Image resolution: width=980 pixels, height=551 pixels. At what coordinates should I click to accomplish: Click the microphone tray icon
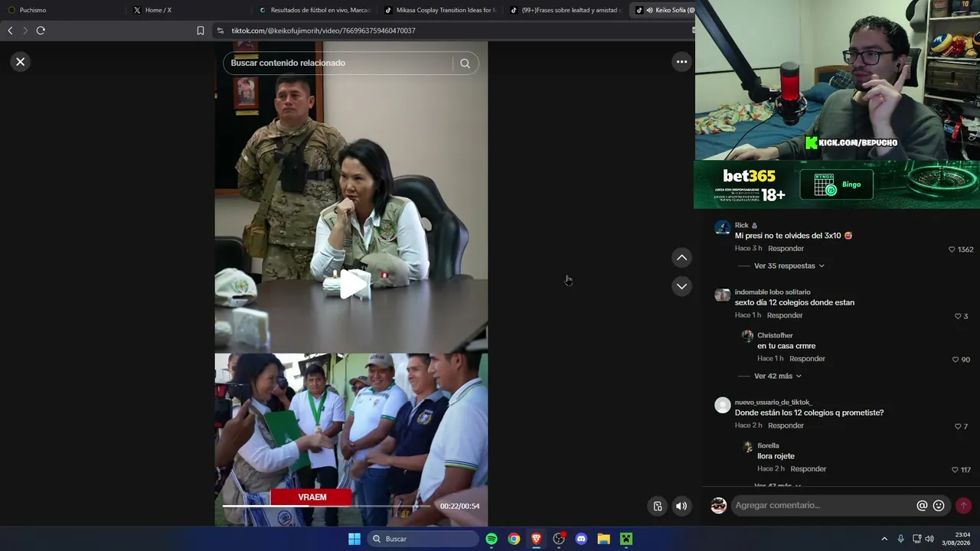pos(900,539)
